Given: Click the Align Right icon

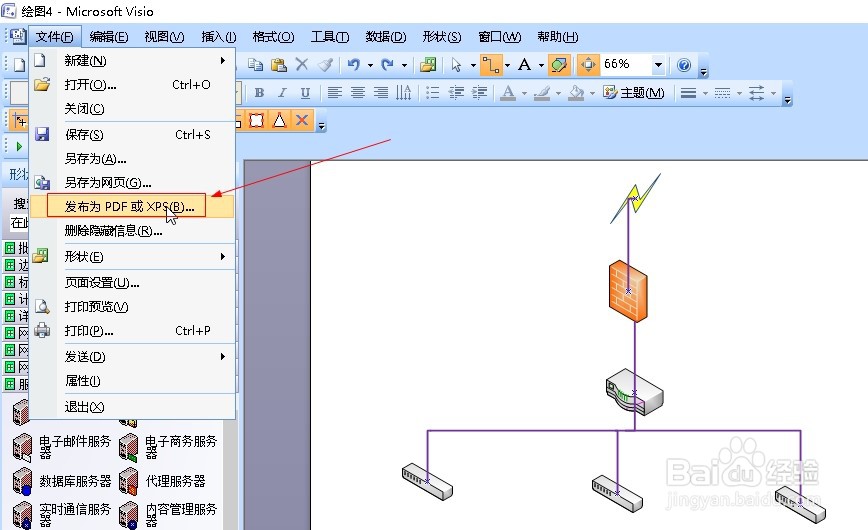Looking at the screenshot, I should point(380,92).
